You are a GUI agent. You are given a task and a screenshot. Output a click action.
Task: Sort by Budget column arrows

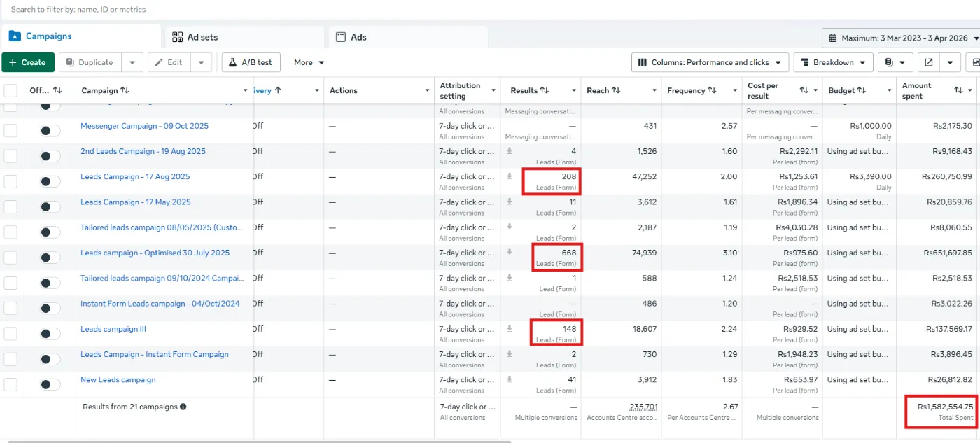[x=862, y=90]
